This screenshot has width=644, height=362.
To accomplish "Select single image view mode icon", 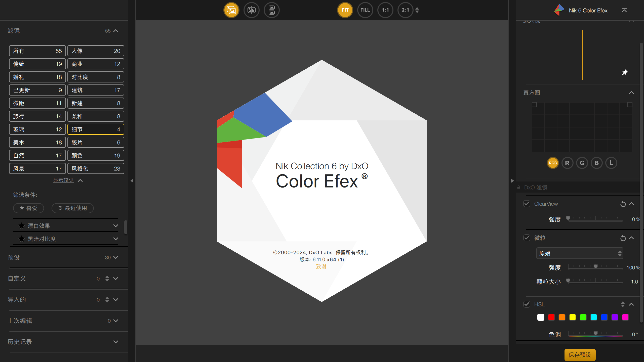I will [x=231, y=10].
